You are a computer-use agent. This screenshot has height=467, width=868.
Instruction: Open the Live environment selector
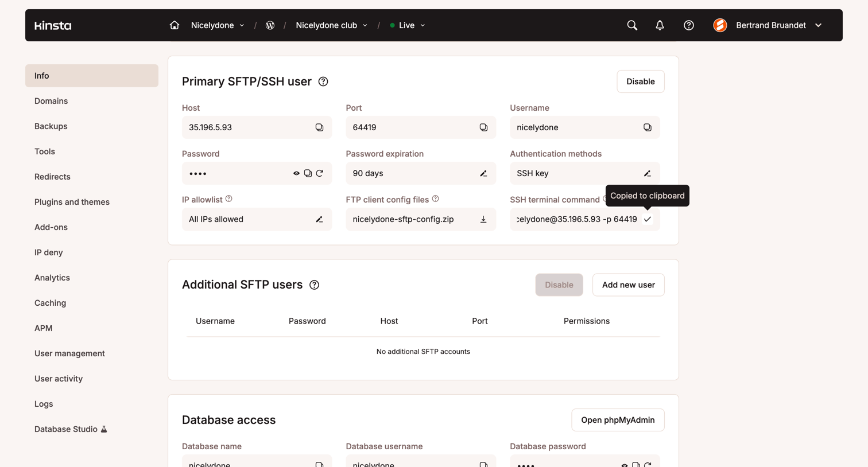click(408, 25)
